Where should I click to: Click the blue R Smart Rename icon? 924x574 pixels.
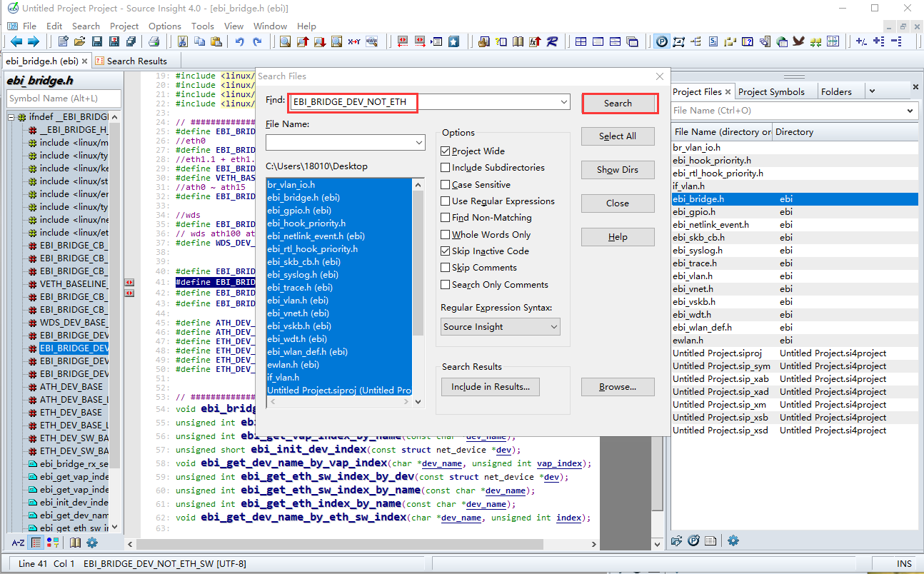coord(552,41)
